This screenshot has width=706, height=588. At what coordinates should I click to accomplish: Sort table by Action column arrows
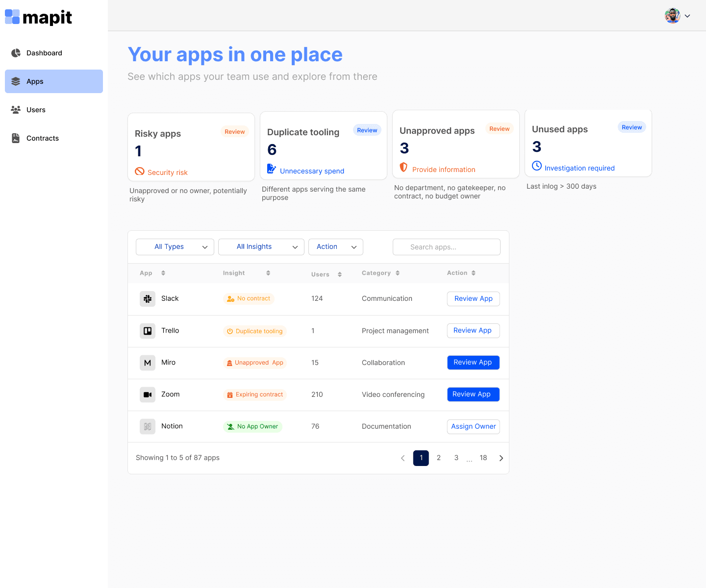(474, 273)
